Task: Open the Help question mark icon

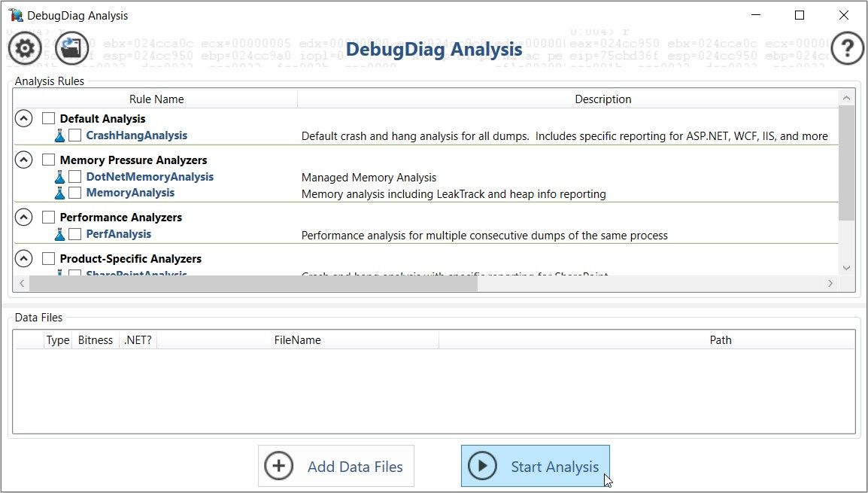Action: [847, 47]
